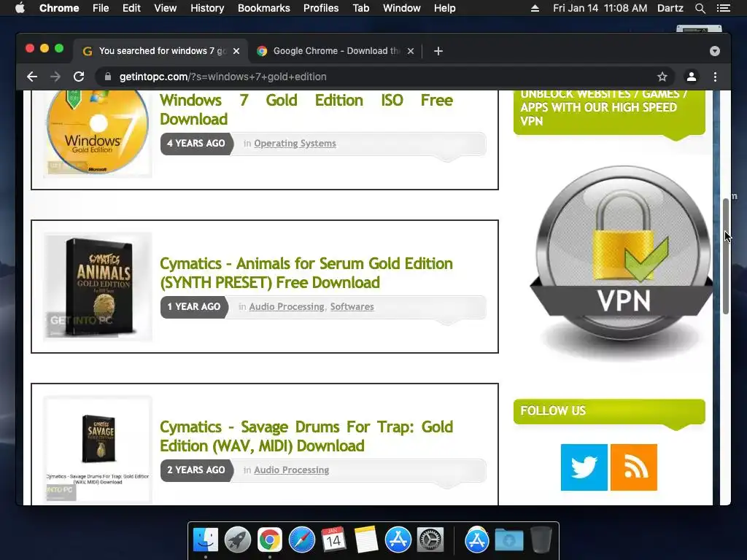
Task: Open Cymatics Savage Drums For Trap link
Action: click(x=306, y=436)
